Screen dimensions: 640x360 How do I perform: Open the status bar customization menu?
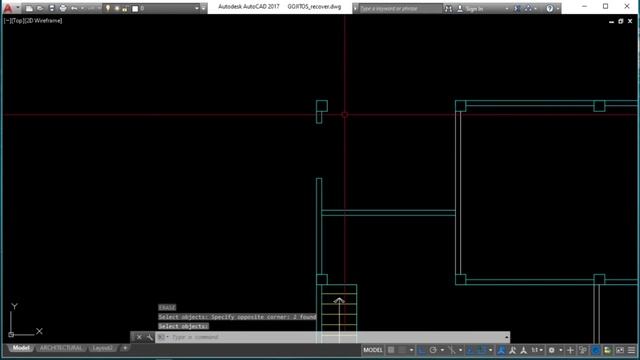pos(631,350)
